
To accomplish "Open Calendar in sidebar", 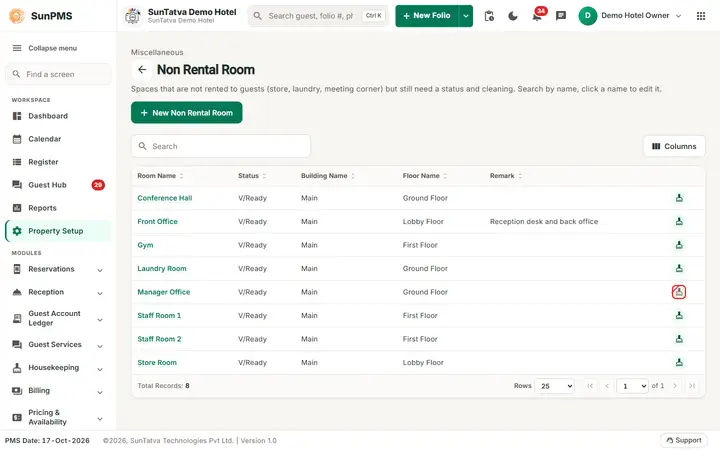I will tap(58, 139).
